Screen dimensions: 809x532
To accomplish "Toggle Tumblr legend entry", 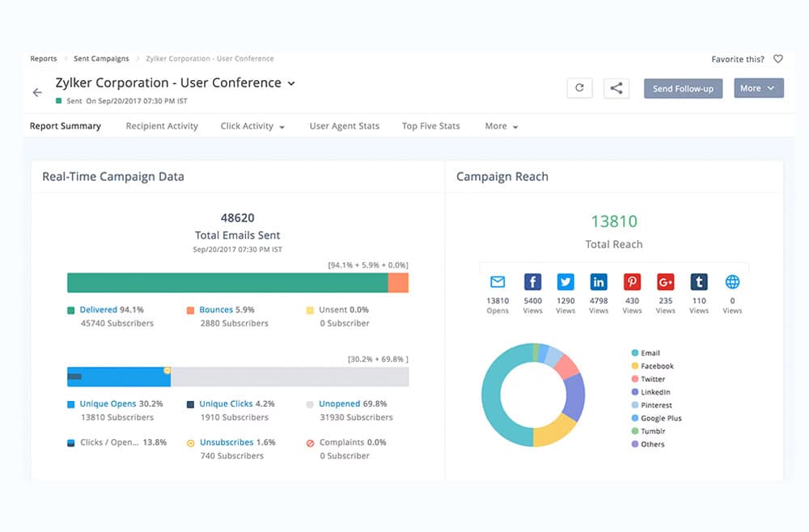I will click(649, 431).
